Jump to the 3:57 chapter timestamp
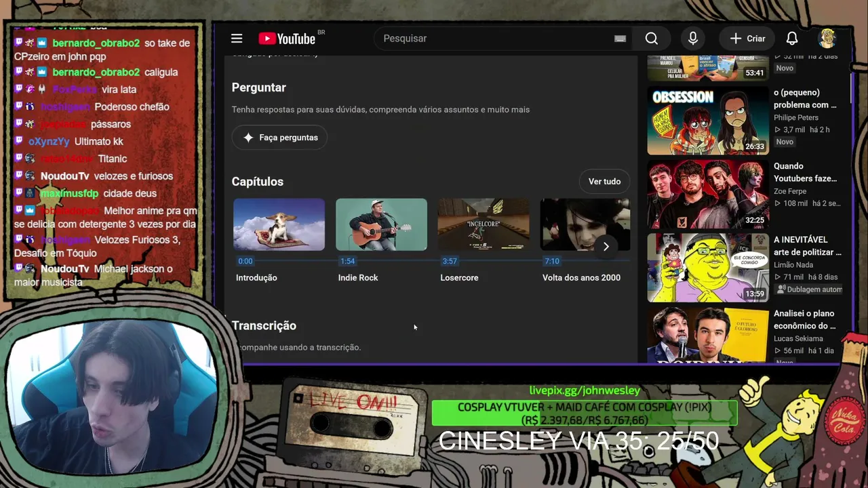 click(450, 261)
